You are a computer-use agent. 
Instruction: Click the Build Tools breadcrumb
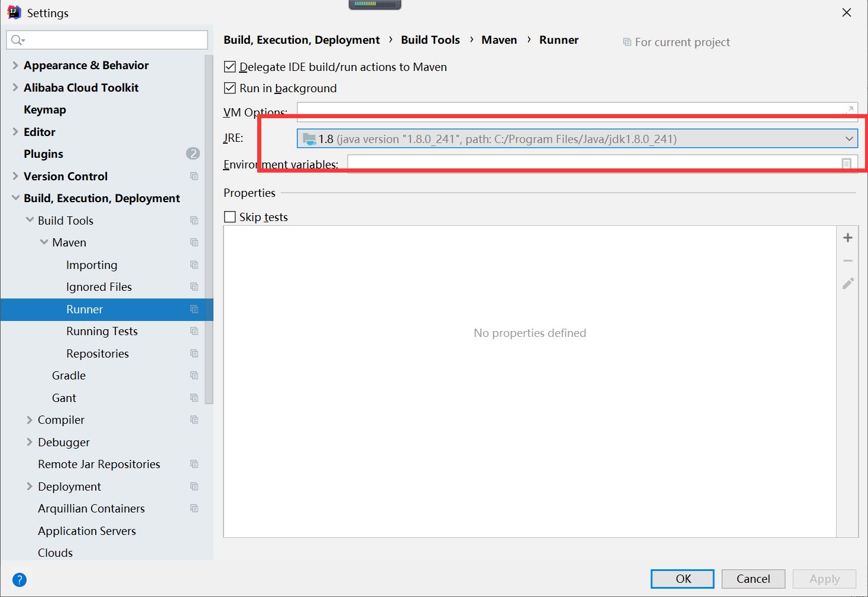coord(430,40)
